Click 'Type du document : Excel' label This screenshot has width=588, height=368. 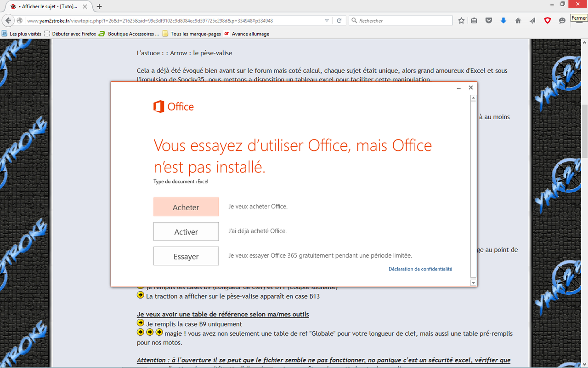pyautogui.click(x=181, y=182)
